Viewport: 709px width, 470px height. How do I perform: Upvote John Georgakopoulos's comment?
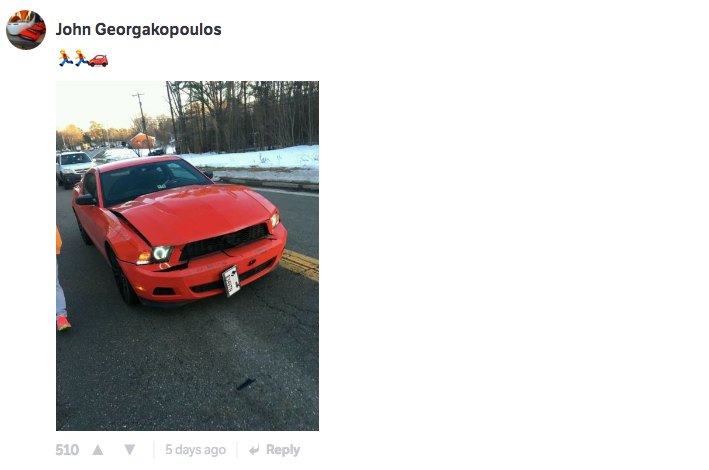click(98, 450)
